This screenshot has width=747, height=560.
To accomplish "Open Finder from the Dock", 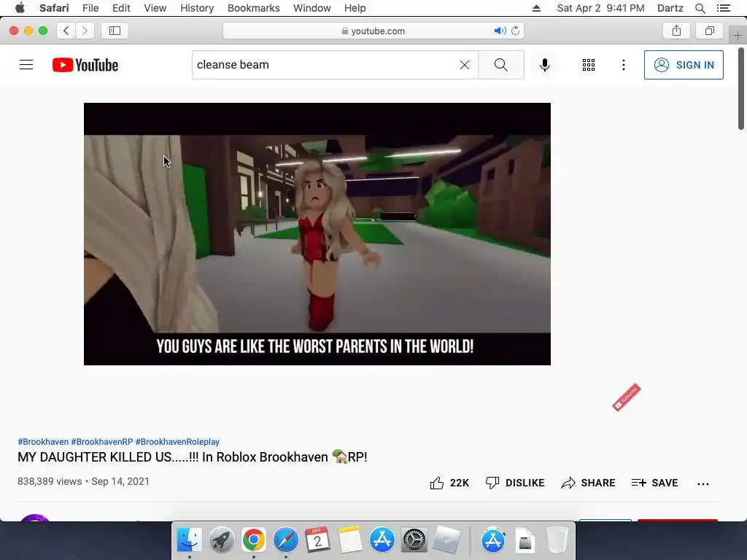I will [x=190, y=540].
